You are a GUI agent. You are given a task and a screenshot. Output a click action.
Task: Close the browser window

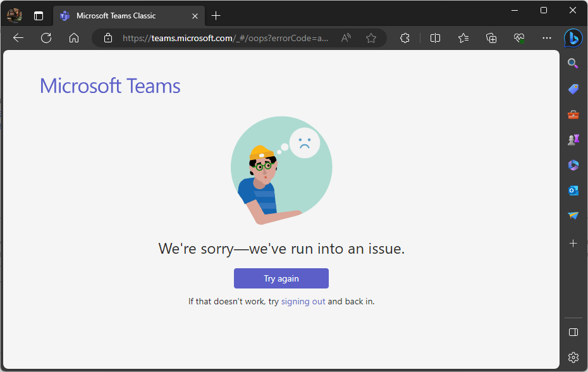coord(572,11)
